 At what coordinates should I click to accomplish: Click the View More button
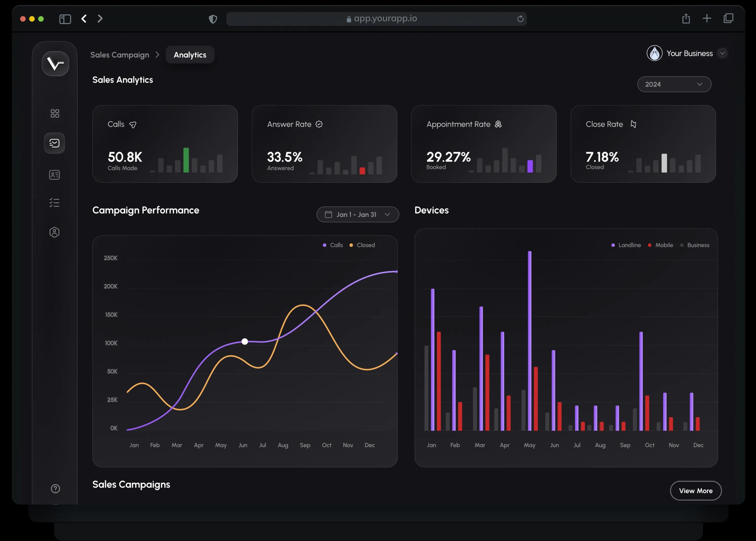[x=696, y=491]
